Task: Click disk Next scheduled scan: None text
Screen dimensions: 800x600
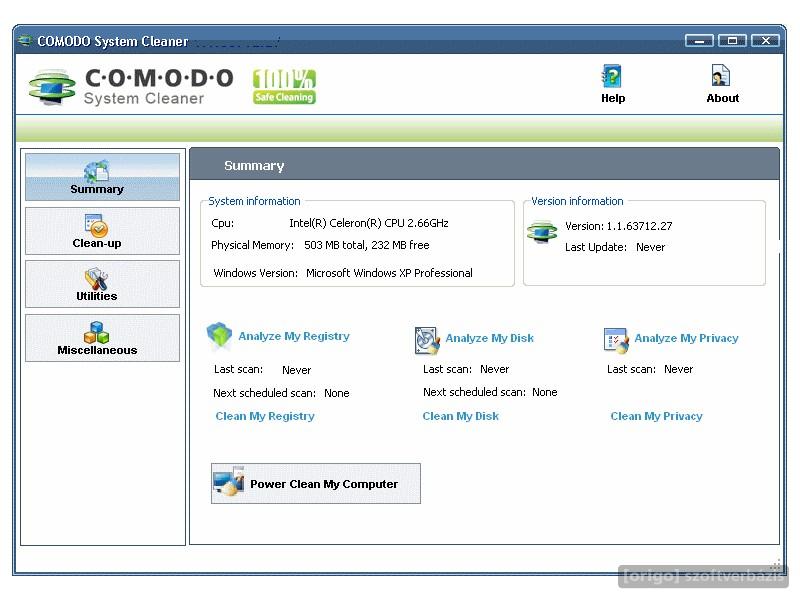Action: [490, 392]
